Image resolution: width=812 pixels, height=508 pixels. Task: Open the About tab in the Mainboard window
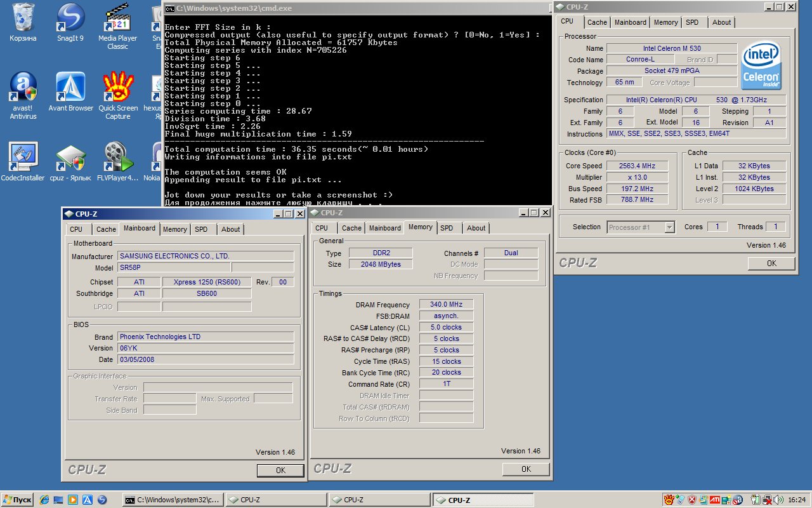pos(231,229)
